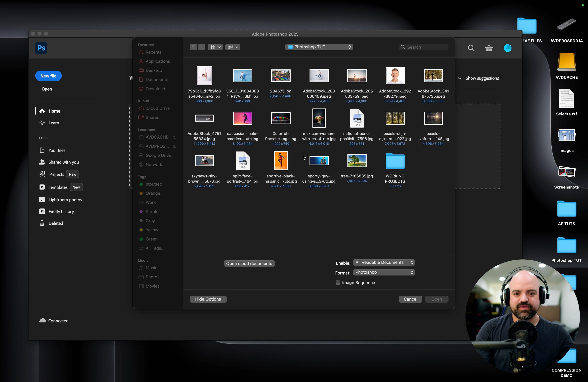Select tree-7186835.jpg thumbnail

point(357,161)
